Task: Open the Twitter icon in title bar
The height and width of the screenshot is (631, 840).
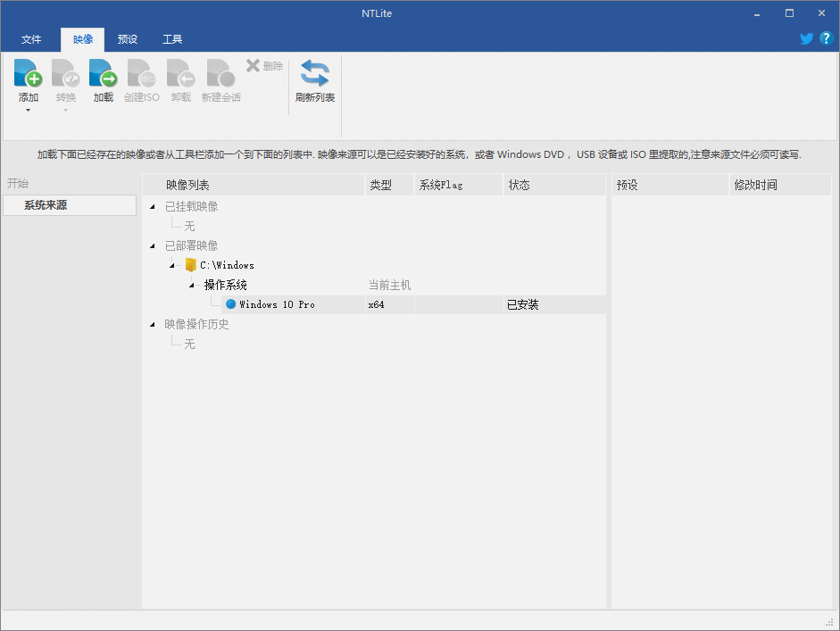Action: click(x=806, y=38)
